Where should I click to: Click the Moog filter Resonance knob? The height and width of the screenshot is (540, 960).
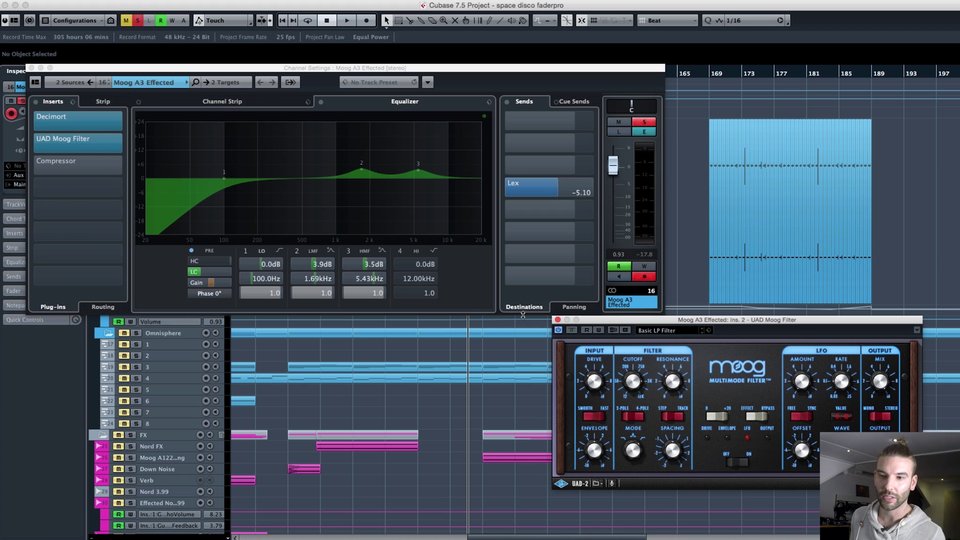[672, 382]
